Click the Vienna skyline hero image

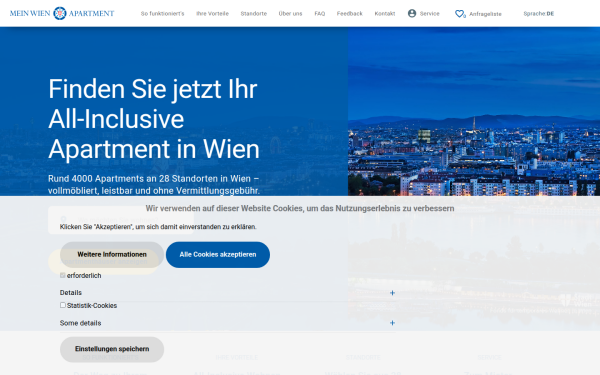coord(474,111)
